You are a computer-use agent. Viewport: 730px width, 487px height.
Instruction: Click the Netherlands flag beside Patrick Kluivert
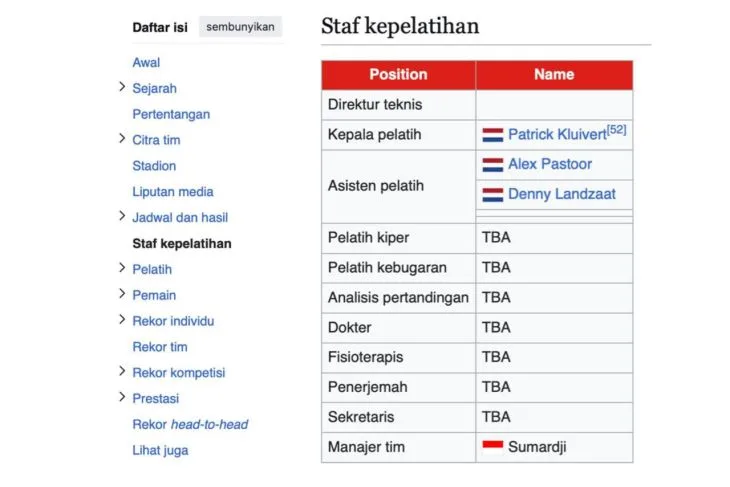click(492, 134)
